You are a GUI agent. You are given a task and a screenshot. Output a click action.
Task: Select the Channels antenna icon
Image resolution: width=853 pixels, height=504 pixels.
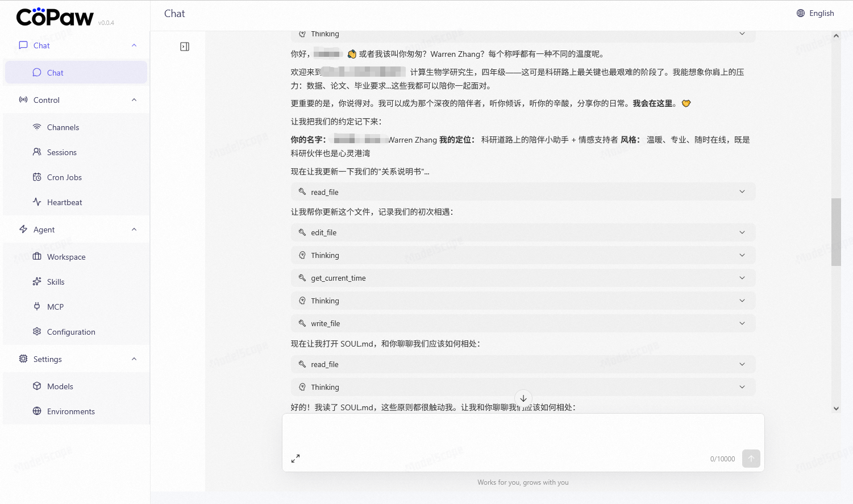click(x=37, y=127)
